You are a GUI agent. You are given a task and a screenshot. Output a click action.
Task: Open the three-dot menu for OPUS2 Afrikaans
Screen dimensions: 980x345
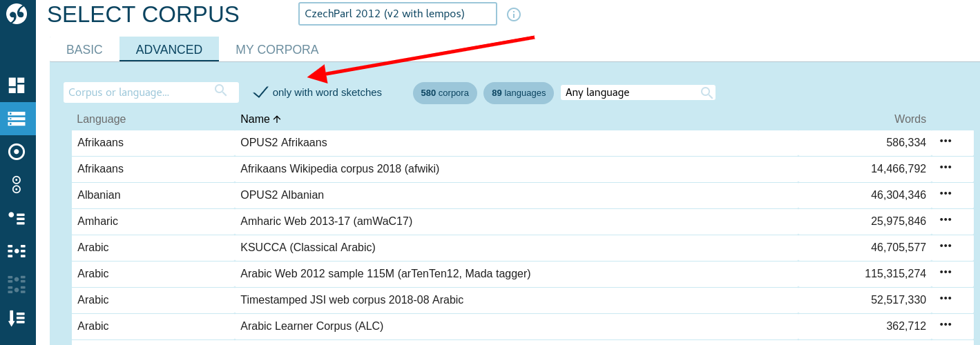tap(945, 141)
